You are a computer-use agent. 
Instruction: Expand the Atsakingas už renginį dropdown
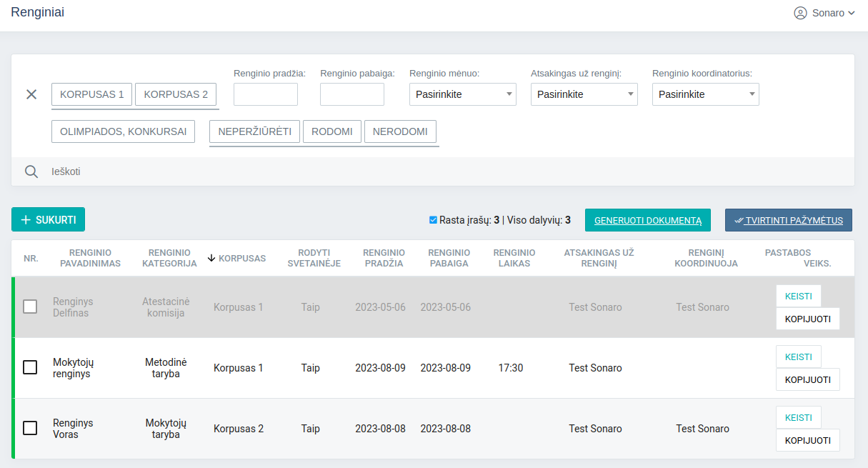point(584,94)
